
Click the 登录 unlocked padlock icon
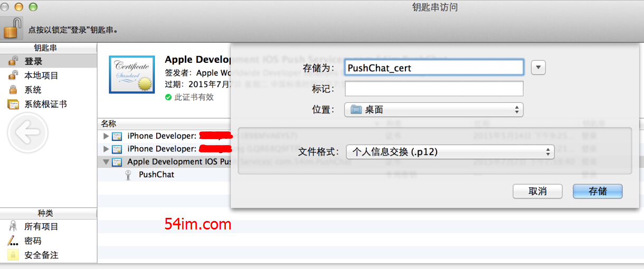tap(13, 61)
